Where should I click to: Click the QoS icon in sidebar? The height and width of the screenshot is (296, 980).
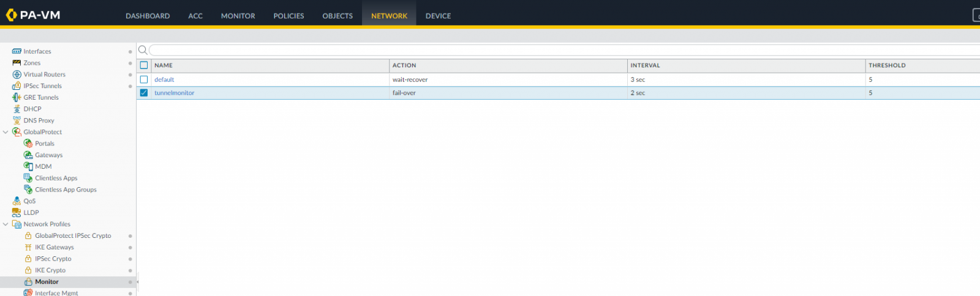pos(17,201)
